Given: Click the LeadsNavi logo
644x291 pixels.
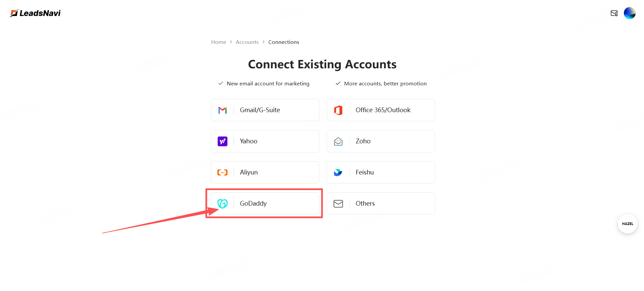Looking at the screenshot, I should tap(35, 13).
